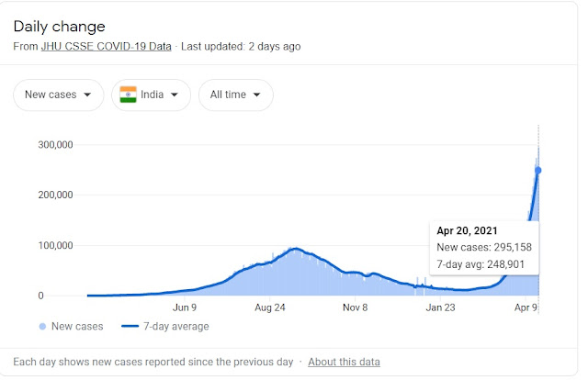Click the Last updated: 2 days ago text
The height and width of the screenshot is (380, 588).
(241, 47)
